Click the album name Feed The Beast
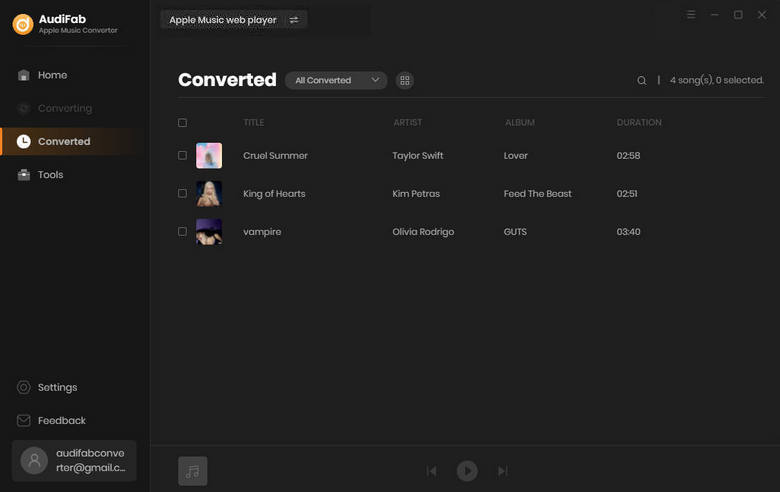The width and height of the screenshot is (780, 492). point(537,194)
